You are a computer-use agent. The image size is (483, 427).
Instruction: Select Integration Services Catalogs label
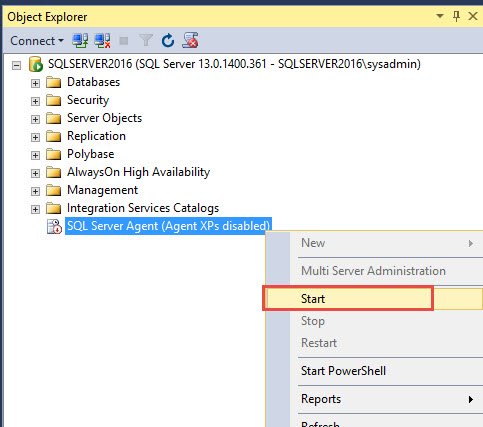click(143, 208)
